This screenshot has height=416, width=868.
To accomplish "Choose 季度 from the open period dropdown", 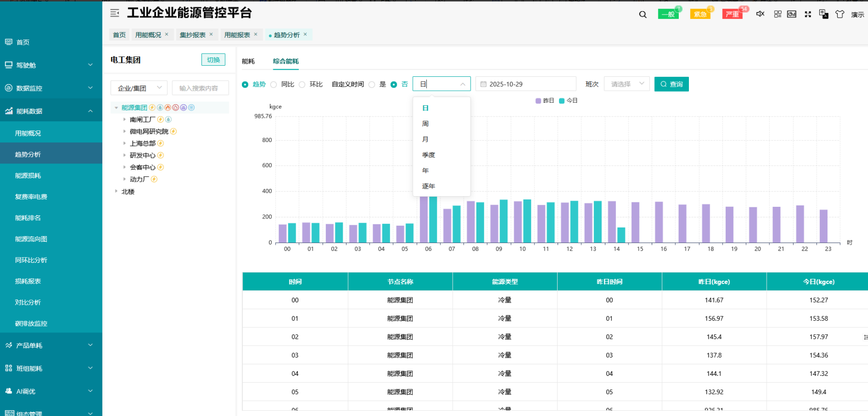I will 429,155.
